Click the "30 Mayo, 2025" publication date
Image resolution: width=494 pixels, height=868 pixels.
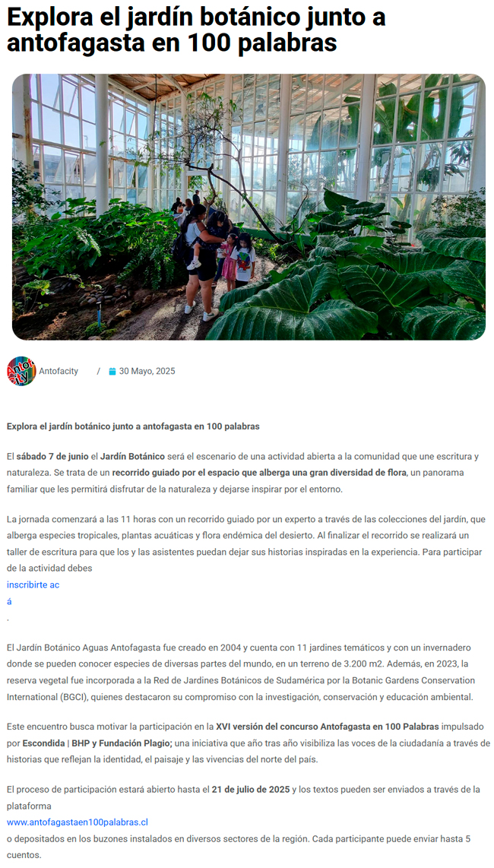147,372
